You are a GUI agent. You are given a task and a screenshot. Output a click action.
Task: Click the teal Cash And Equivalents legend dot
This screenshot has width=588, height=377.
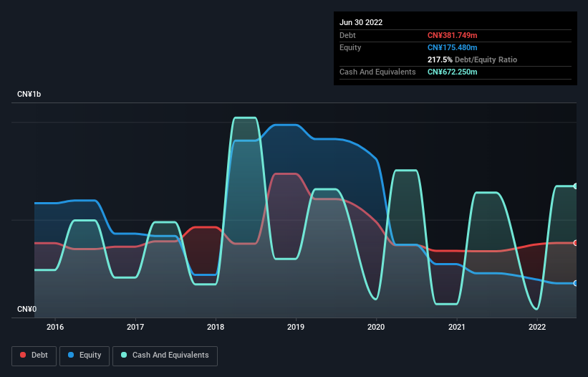124,355
